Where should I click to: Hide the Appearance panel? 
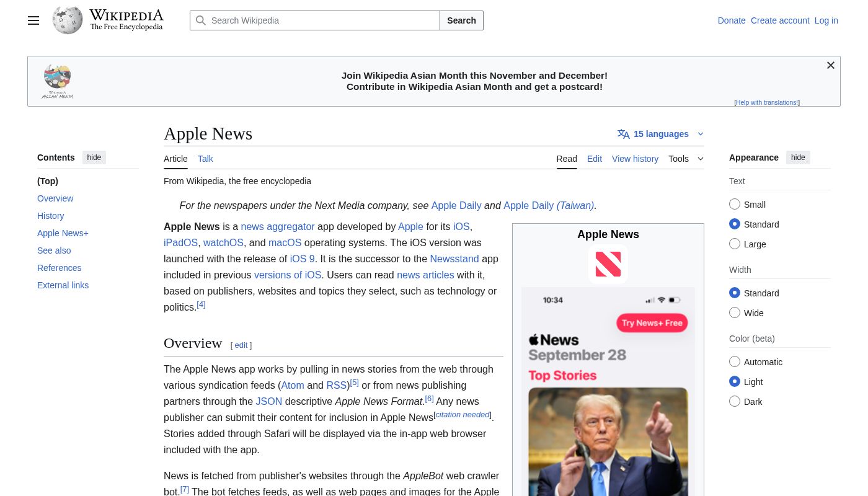pos(798,157)
